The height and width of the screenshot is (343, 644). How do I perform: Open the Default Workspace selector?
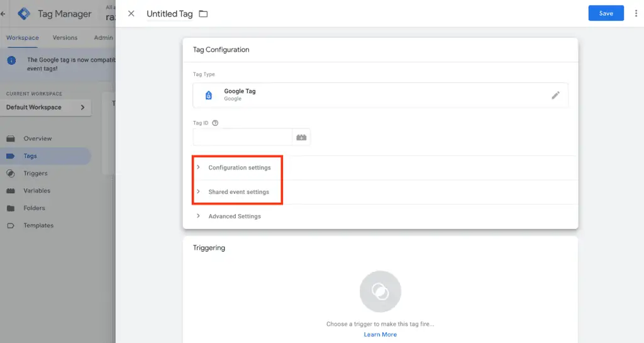pos(45,107)
